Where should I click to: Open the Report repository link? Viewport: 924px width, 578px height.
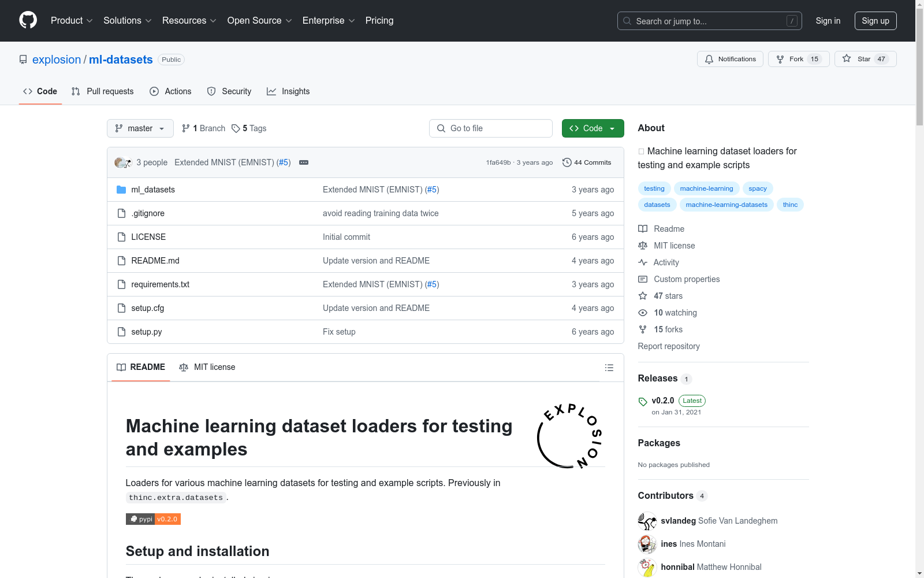[x=669, y=346]
